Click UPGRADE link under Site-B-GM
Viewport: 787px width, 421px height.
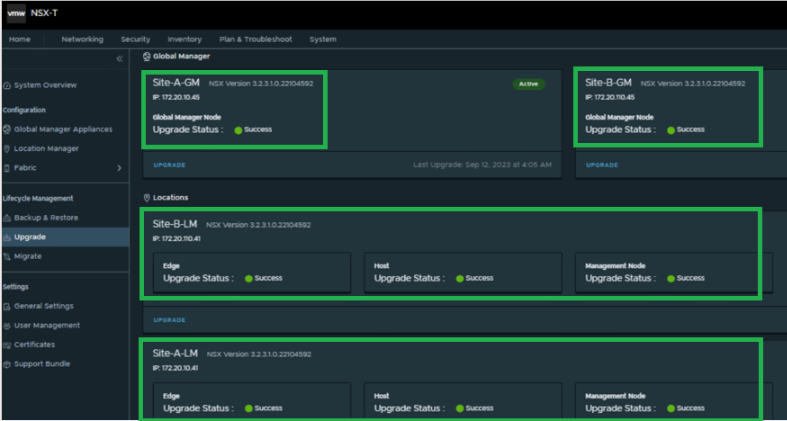601,165
